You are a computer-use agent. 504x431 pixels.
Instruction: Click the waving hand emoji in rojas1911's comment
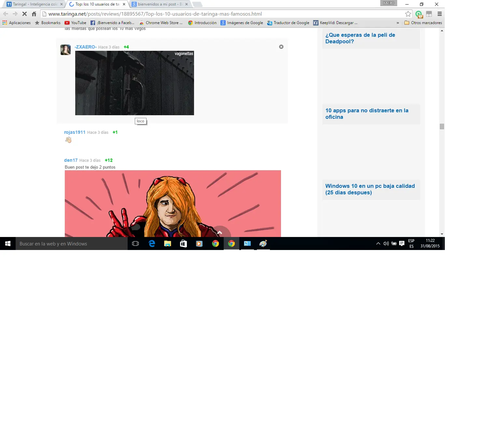pos(68,140)
